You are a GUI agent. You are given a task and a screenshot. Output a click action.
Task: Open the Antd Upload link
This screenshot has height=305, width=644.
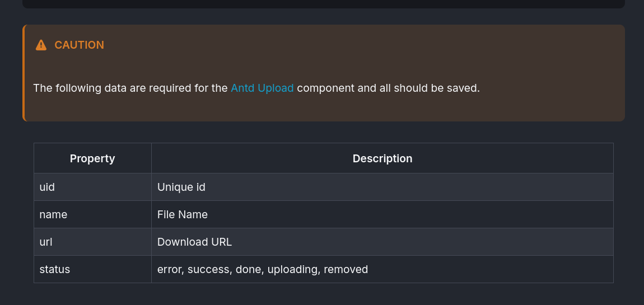[262, 88]
